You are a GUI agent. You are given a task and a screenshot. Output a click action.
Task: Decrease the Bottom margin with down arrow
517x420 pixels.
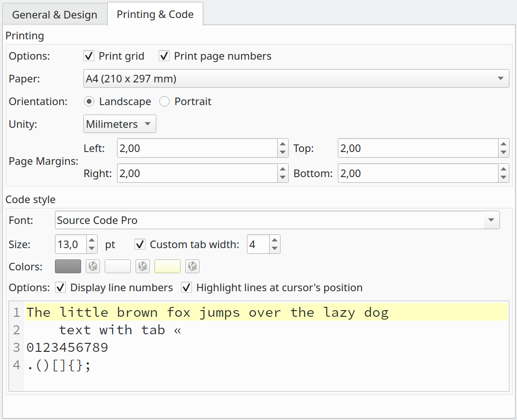503,178
